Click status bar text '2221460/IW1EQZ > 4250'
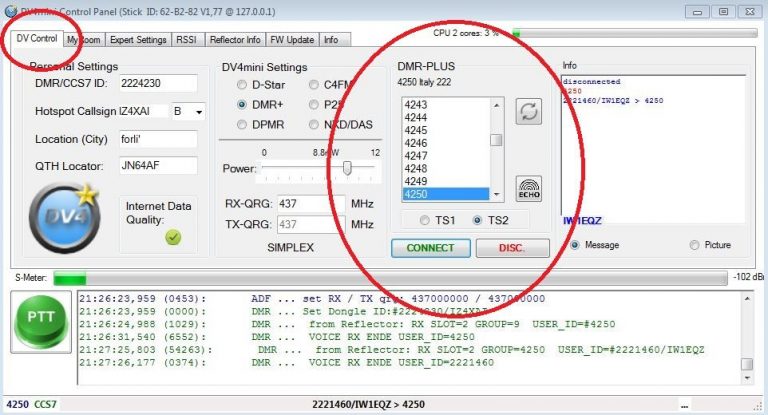 pos(368,404)
